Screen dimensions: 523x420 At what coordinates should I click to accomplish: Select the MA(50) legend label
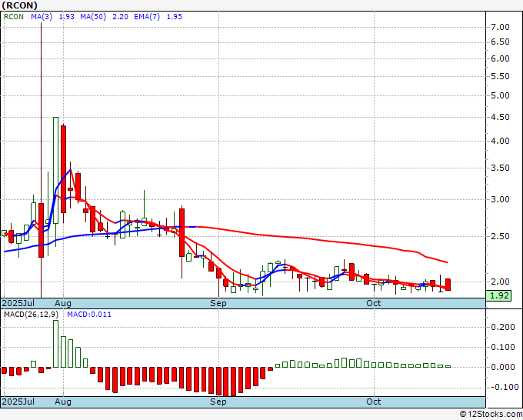pos(93,17)
